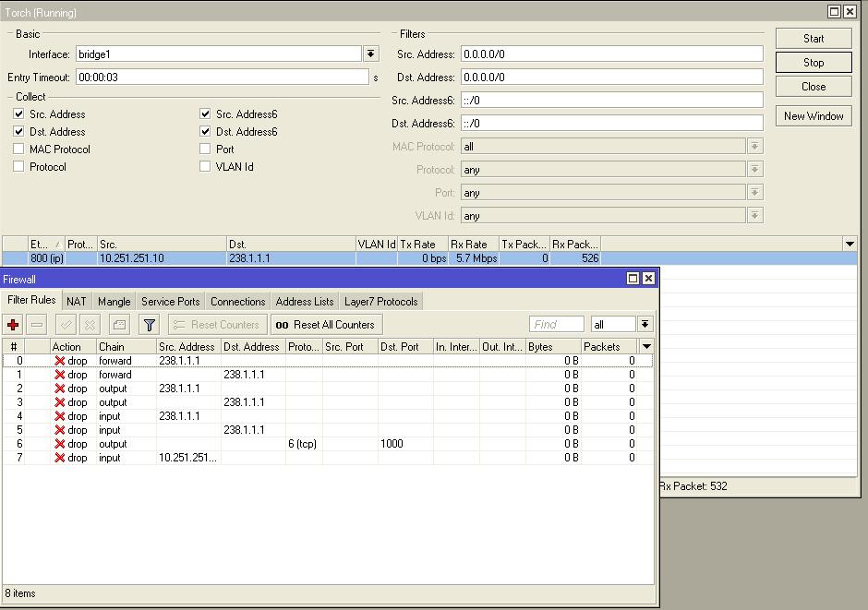Click Reset Counters button
This screenshot has height=610, width=868.
[x=218, y=325]
